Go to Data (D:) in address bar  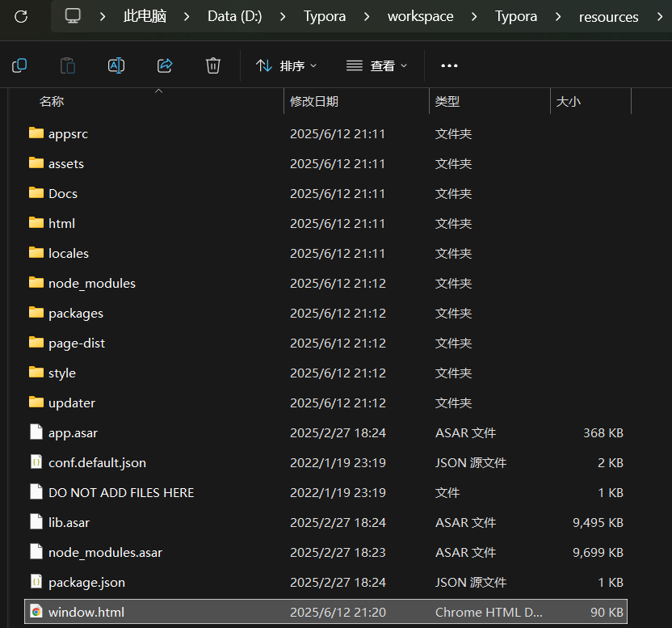tap(234, 16)
